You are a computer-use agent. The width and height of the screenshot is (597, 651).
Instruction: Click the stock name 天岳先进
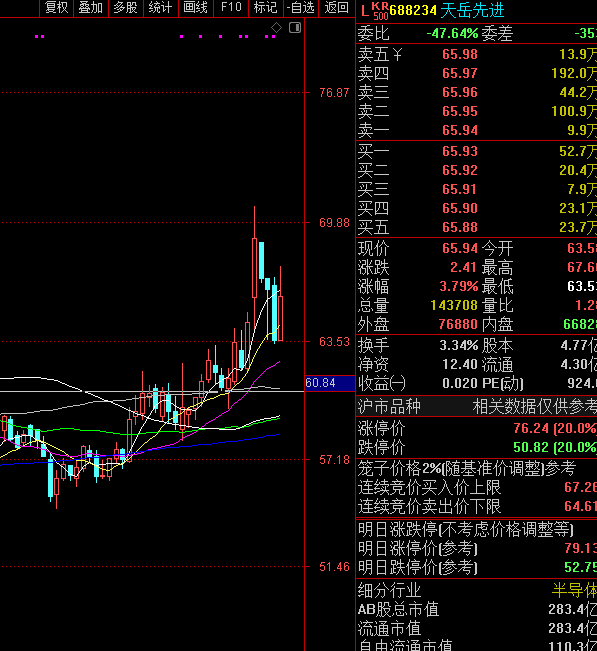click(x=472, y=10)
